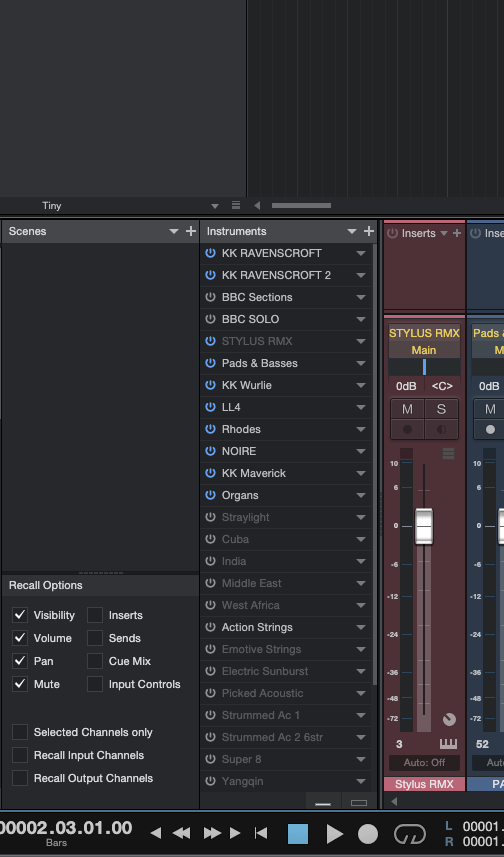Viewport: 504px width, 857px height.
Task: Open dropdown arrow for Pads & Basses
Action: (x=361, y=363)
